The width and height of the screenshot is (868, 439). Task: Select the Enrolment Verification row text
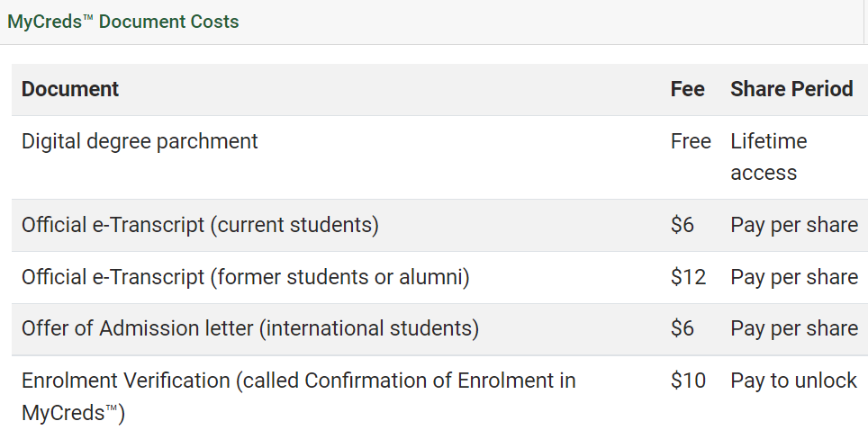tap(299, 397)
